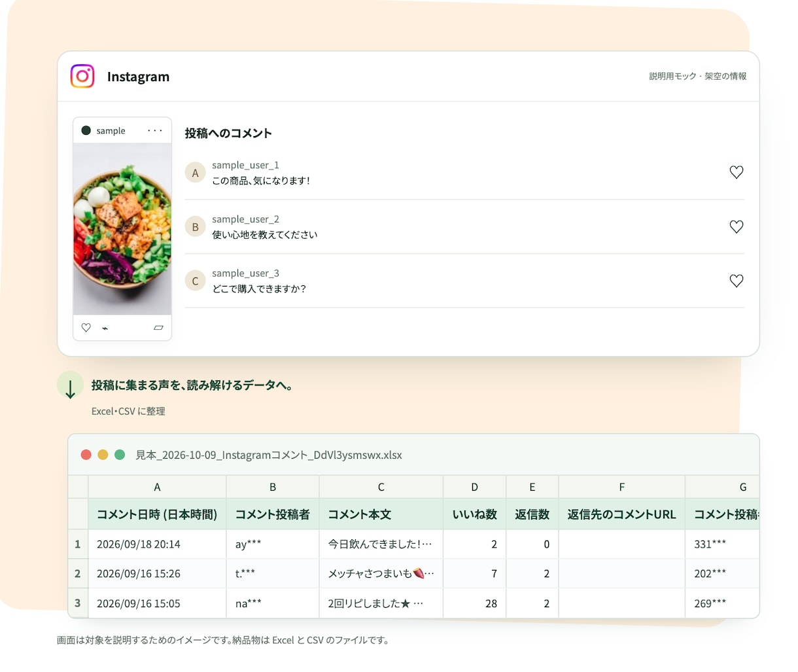Click the sample account name on the post
798x672 pixels.
(x=111, y=131)
